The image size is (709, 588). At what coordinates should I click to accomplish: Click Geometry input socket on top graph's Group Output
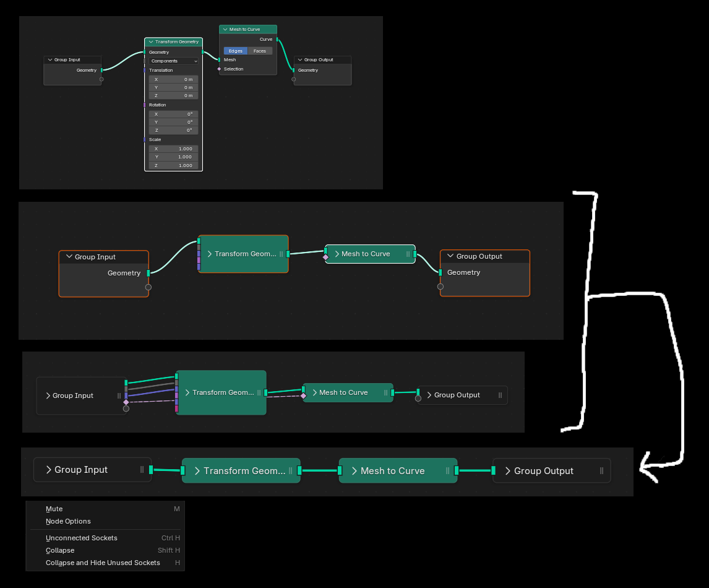(293, 70)
